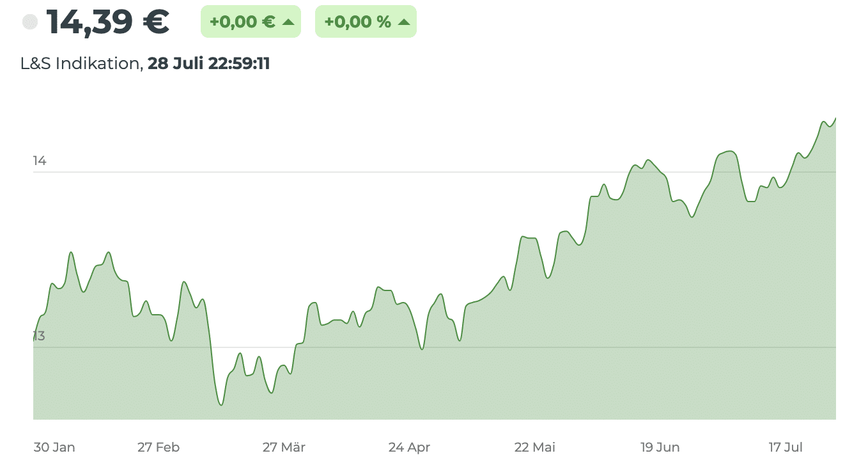Select the +0,00 % change badge
The image size is (868, 467).
366,22
